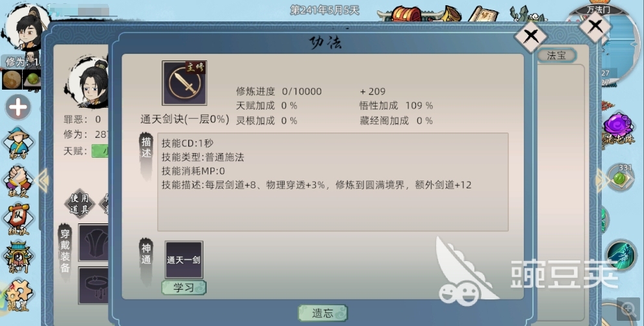Activate the teal sword skill orb

tap(621, 255)
